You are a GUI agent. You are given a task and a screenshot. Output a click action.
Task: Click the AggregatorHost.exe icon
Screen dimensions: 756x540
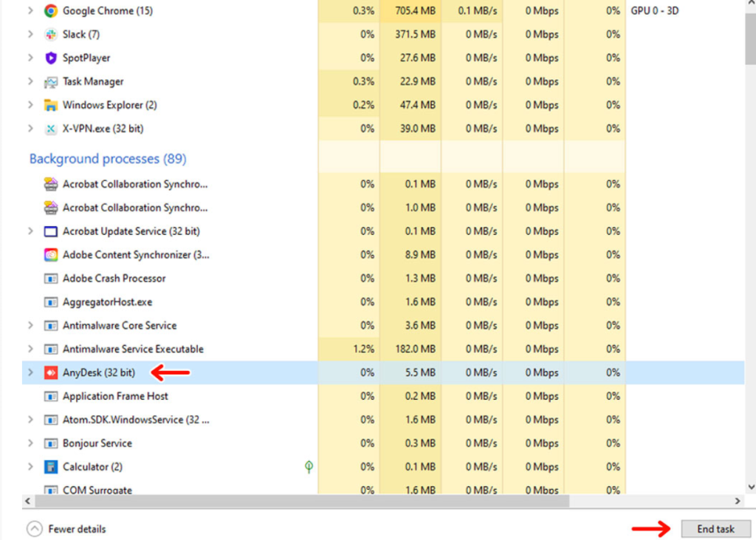click(x=51, y=302)
